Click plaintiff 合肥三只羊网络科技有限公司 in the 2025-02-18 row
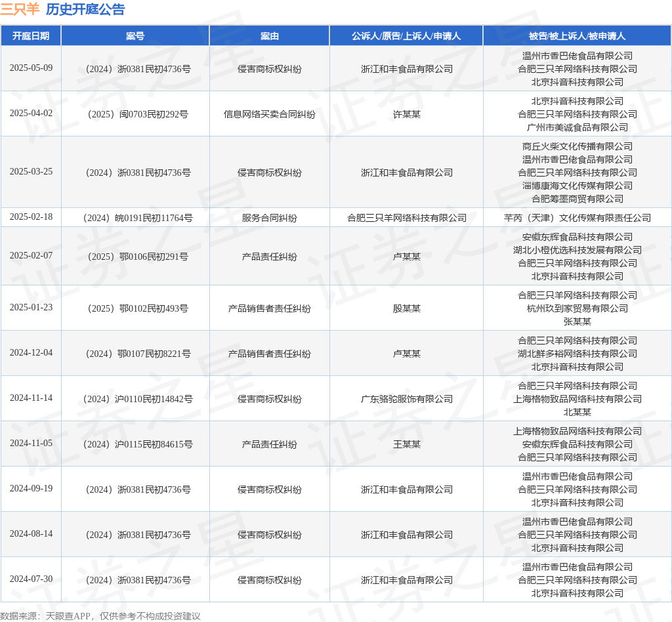The image size is (672, 622). [406, 218]
